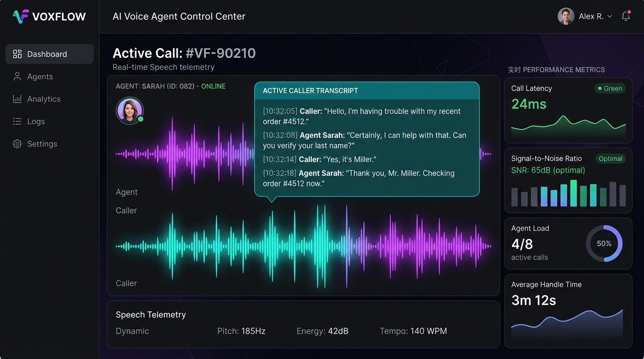Open the Settings page
Viewport: 644px width, 359px height.
50,144
